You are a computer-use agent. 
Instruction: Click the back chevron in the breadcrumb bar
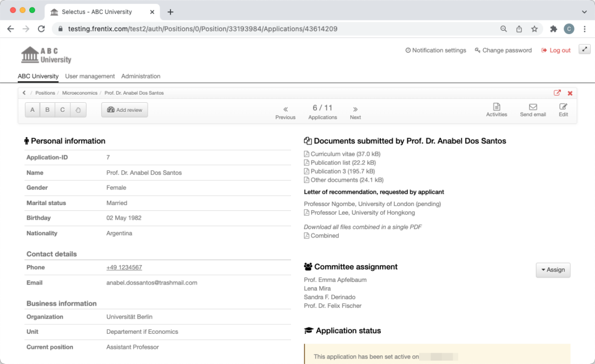coord(24,92)
